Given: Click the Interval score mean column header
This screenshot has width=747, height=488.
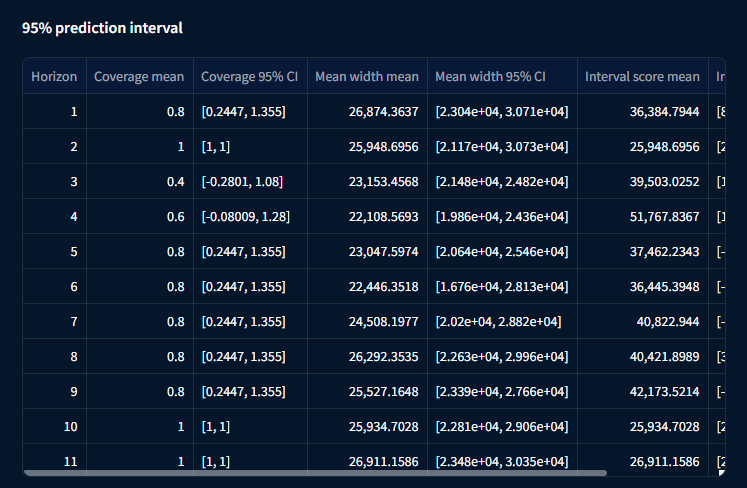Looking at the screenshot, I should [643, 76].
